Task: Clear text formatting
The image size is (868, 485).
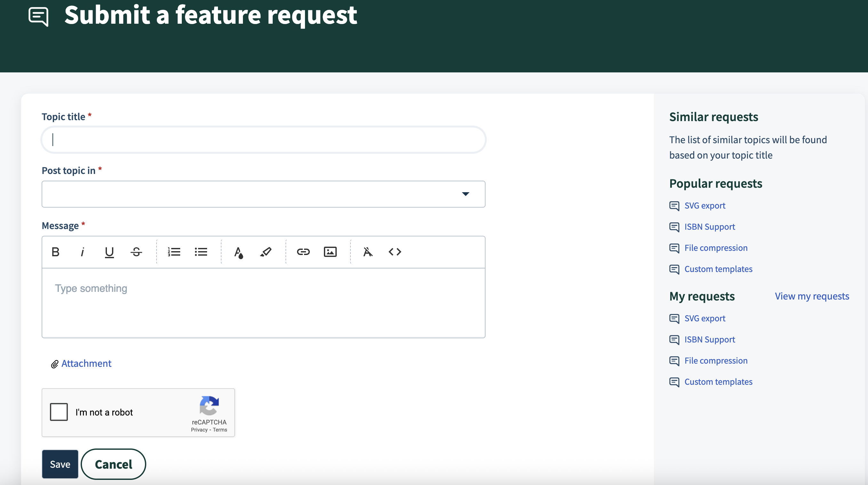Action: coord(368,252)
